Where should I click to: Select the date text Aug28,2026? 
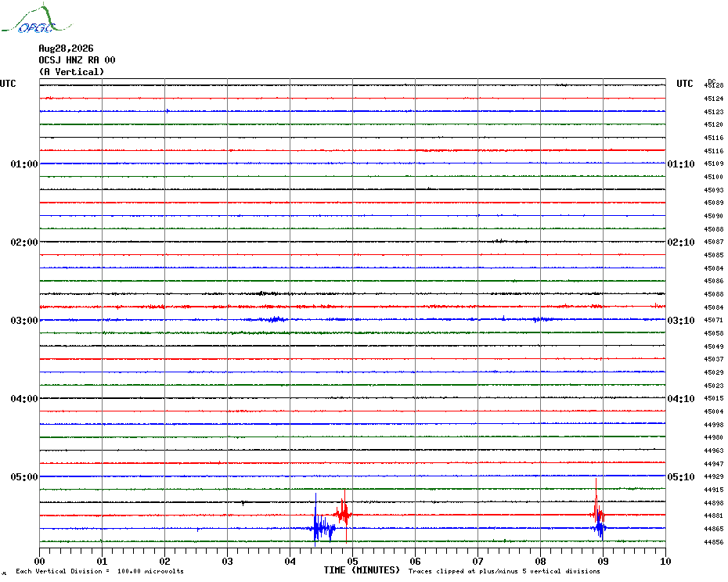point(66,48)
